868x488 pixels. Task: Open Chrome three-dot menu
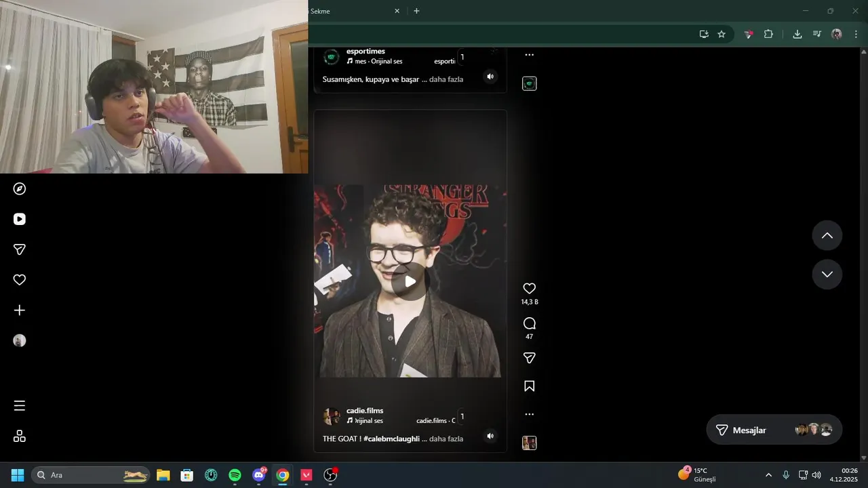856,34
